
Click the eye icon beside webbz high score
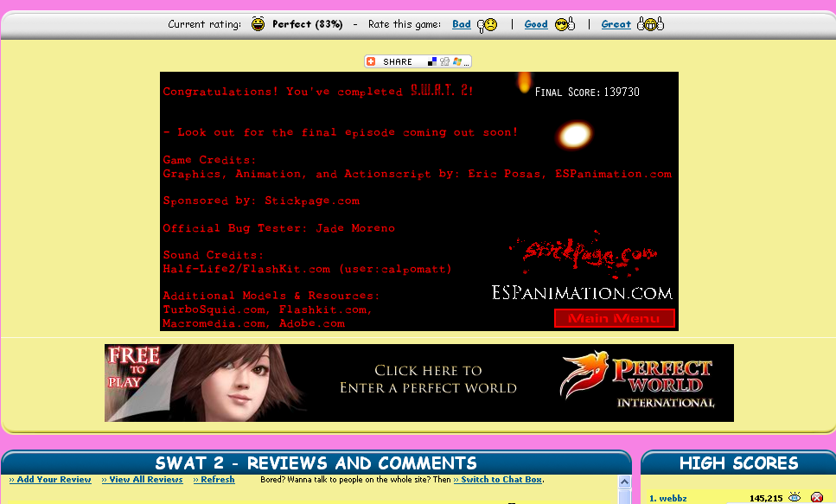coord(795,498)
